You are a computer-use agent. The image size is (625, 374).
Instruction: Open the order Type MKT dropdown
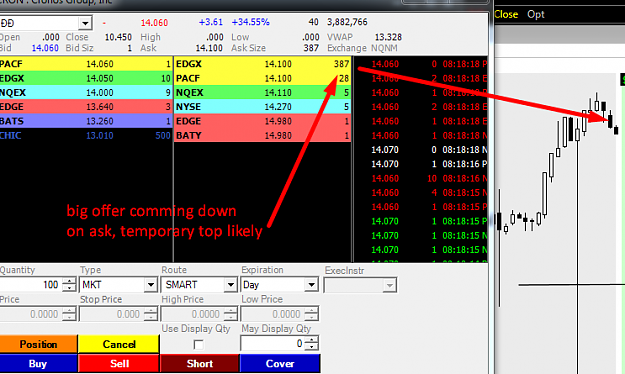[151, 285]
